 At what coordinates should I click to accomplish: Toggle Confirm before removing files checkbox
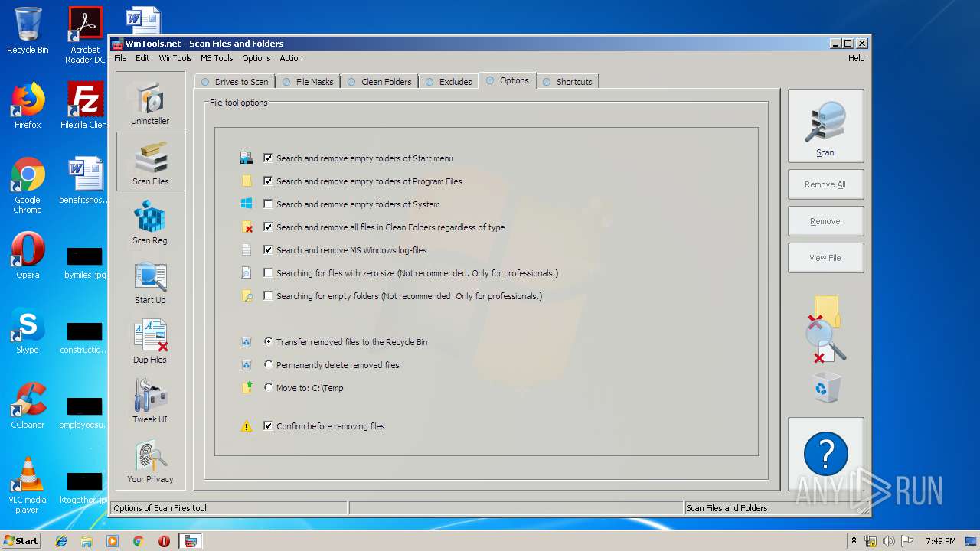268,426
